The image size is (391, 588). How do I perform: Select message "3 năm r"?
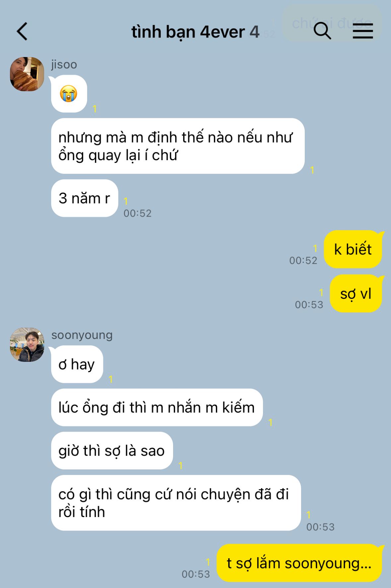[x=85, y=198]
